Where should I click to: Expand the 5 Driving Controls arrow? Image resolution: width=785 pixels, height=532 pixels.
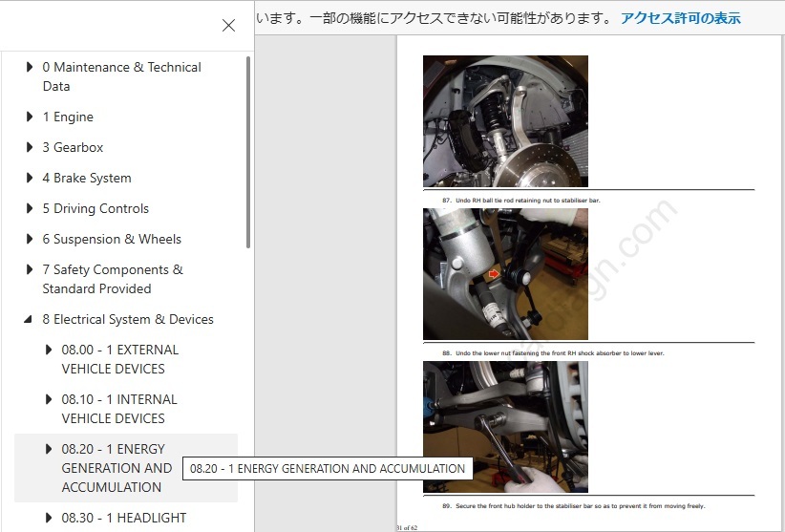click(29, 208)
